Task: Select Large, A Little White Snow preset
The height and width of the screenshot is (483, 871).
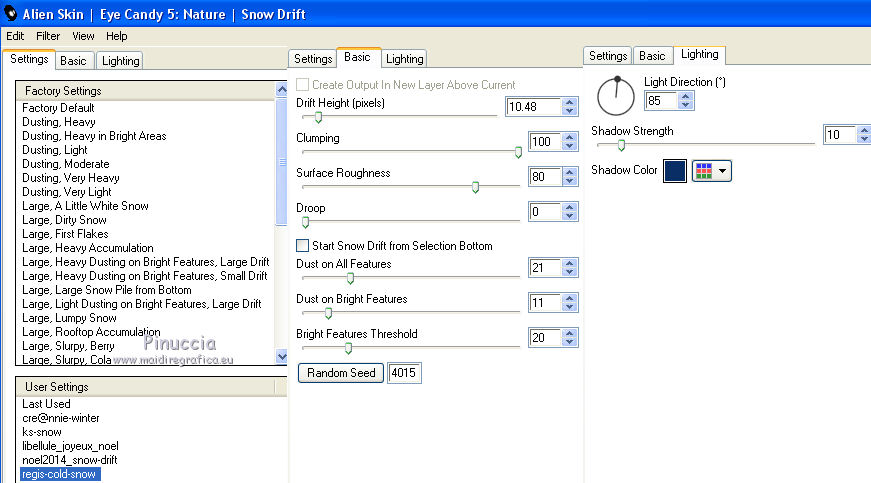Action: click(86, 206)
